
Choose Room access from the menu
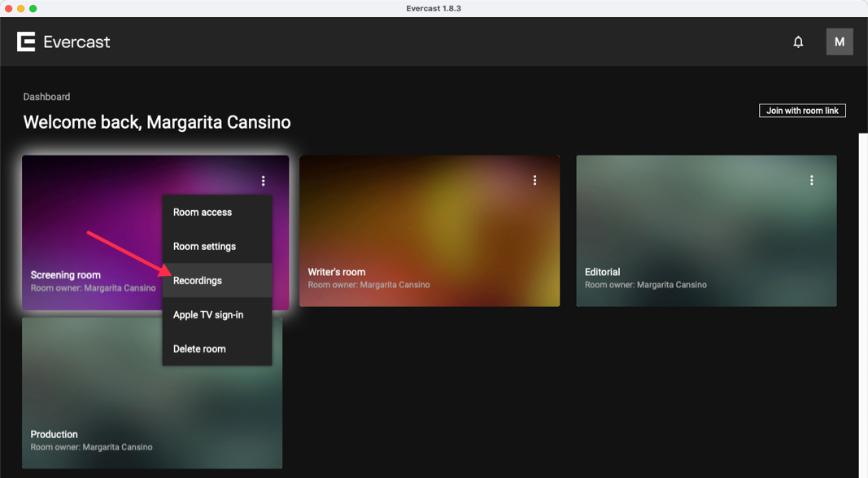click(x=217, y=213)
